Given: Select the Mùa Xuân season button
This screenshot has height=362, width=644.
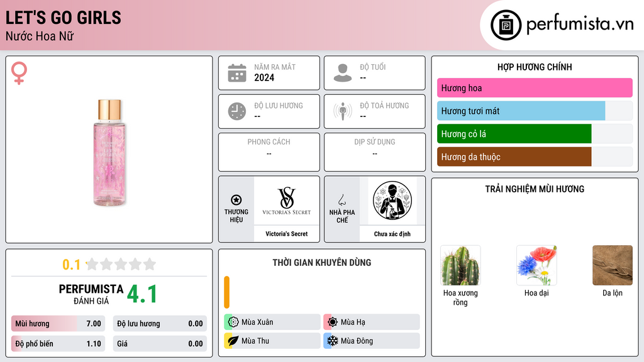Looking at the screenshot, I should point(272,322).
